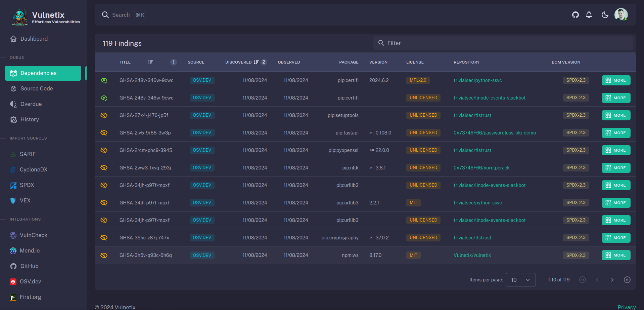Open MORE for pip:fastapi row
Image resolution: width=644 pixels, height=310 pixels.
point(616,133)
